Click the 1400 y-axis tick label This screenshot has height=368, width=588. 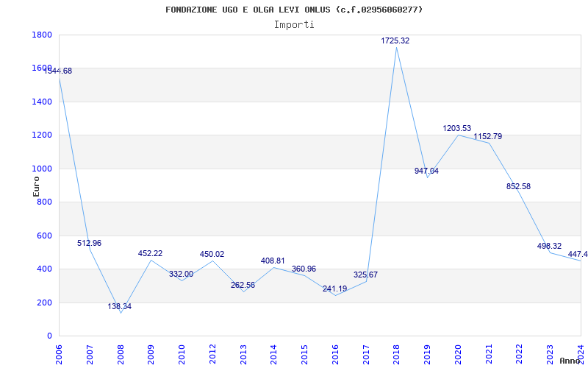(42, 102)
